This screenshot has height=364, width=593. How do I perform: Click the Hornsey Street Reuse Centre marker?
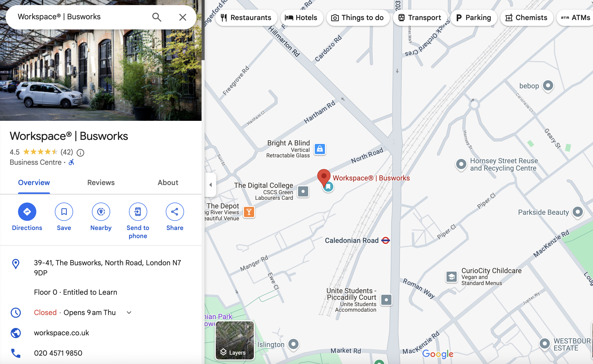(461, 164)
